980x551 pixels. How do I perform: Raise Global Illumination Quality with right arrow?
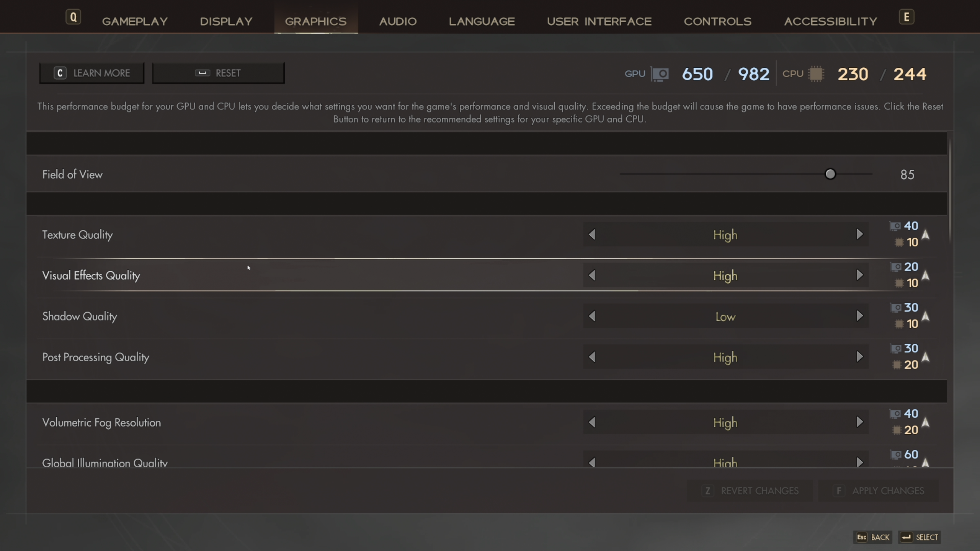(x=860, y=462)
